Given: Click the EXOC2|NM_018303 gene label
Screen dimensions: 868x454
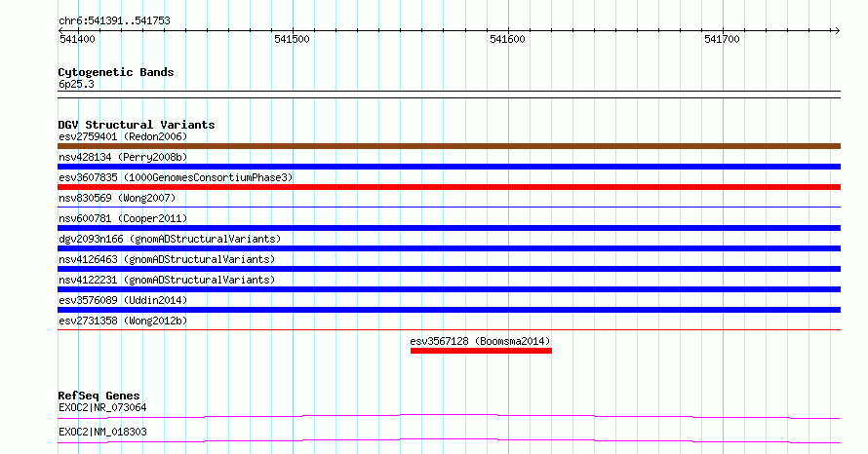Looking at the screenshot, I should coord(102,432).
